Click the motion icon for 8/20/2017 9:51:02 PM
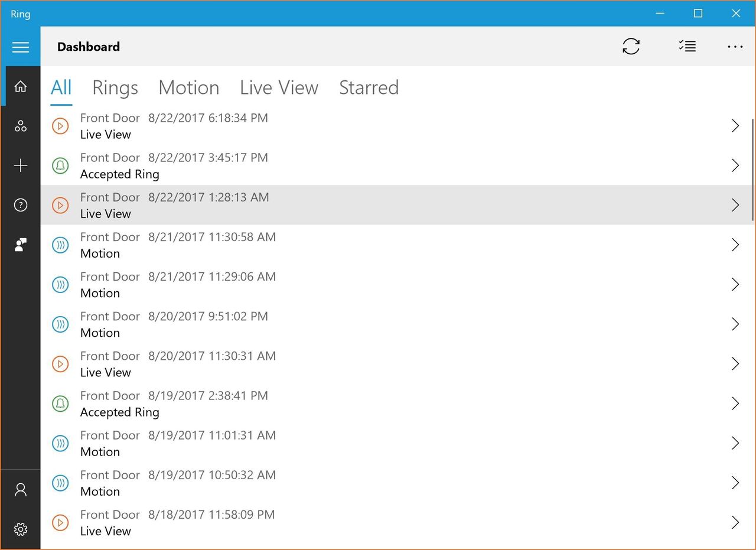This screenshot has height=550, width=756. 60,324
